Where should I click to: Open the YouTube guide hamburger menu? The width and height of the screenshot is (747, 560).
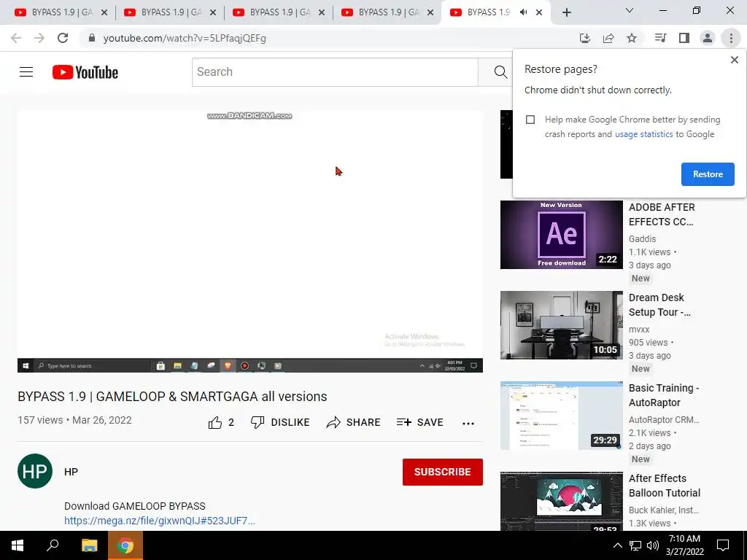[x=26, y=72]
